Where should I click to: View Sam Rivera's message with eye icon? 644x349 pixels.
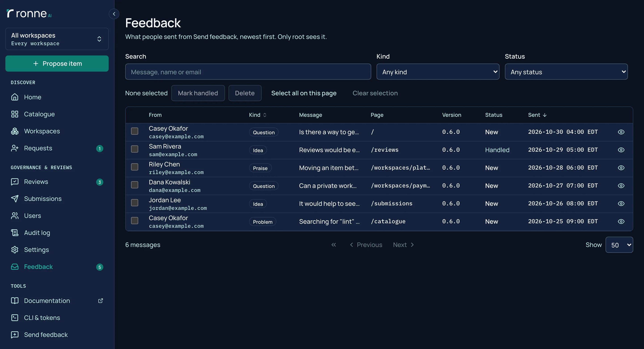(621, 150)
